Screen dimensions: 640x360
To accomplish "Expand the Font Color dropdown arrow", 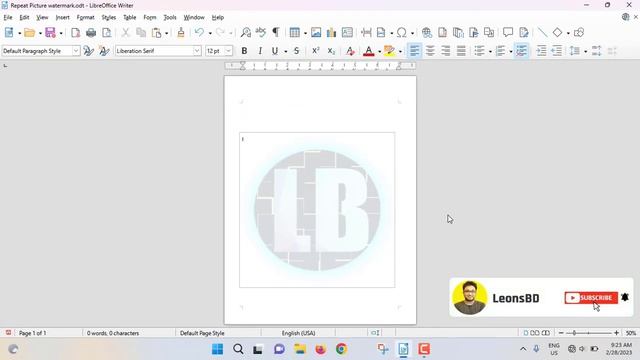I will 379,51.
